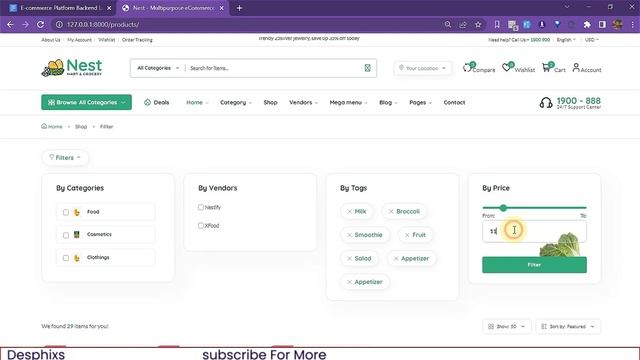Expand the Mega menu dropdown

pos(348,102)
